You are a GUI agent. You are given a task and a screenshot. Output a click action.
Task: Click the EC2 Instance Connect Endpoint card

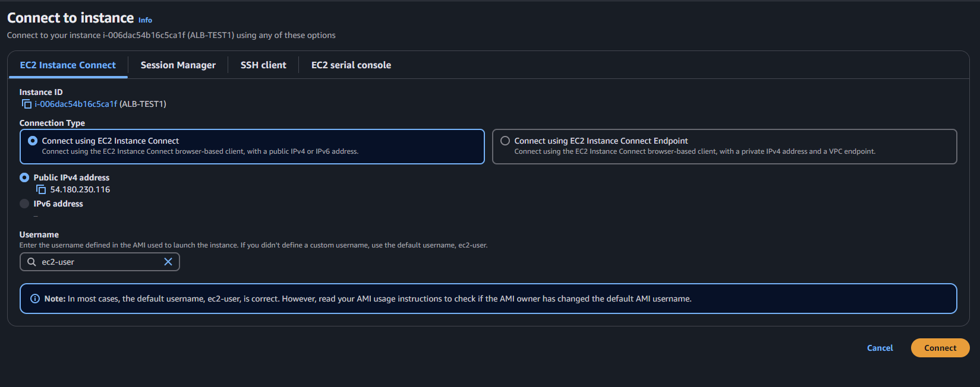pyautogui.click(x=724, y=147)
